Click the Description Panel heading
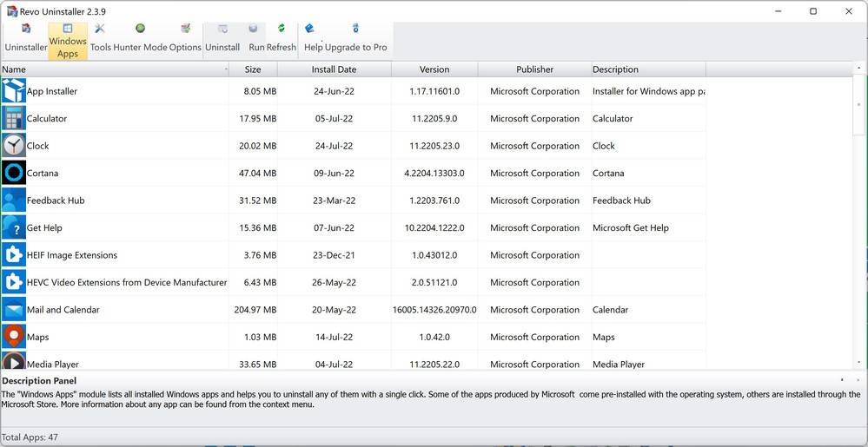Image resolution: width=868 pixels, height=447 pixels. point(39,381)
